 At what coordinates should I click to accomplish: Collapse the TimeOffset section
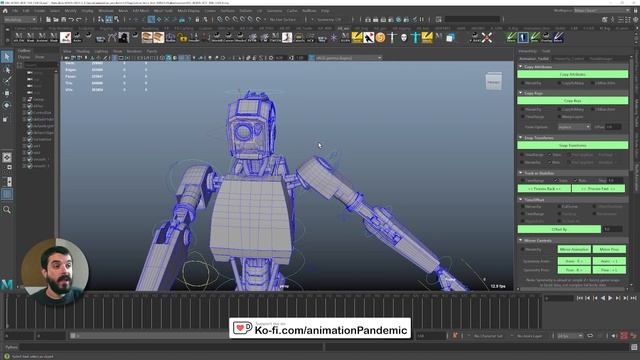pyautogui.click(x=520, y=200)
